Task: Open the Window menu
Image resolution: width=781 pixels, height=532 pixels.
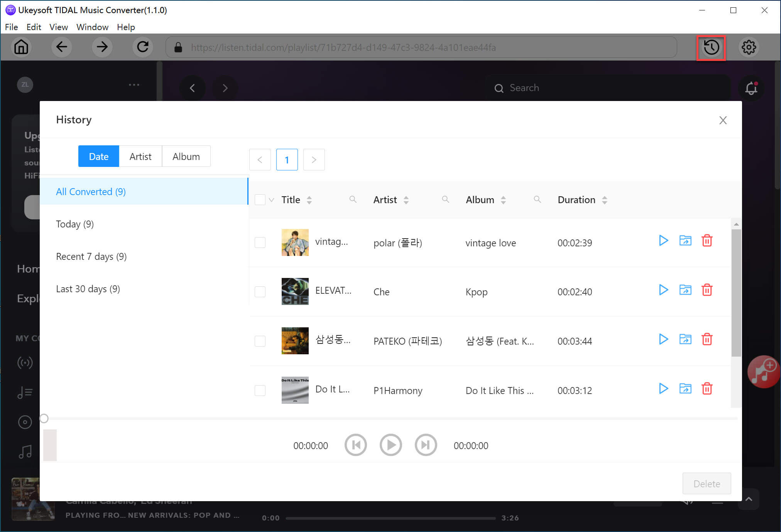Action: [x=92, y=27]
